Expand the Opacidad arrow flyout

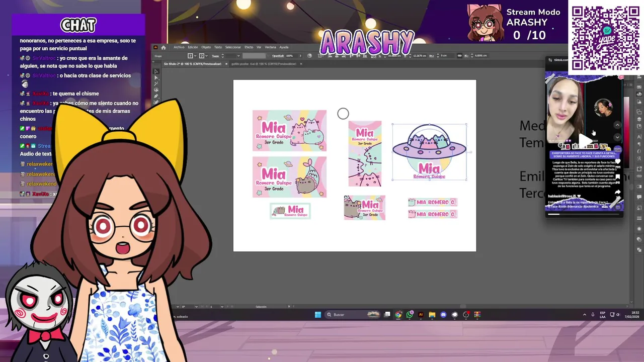300,56
